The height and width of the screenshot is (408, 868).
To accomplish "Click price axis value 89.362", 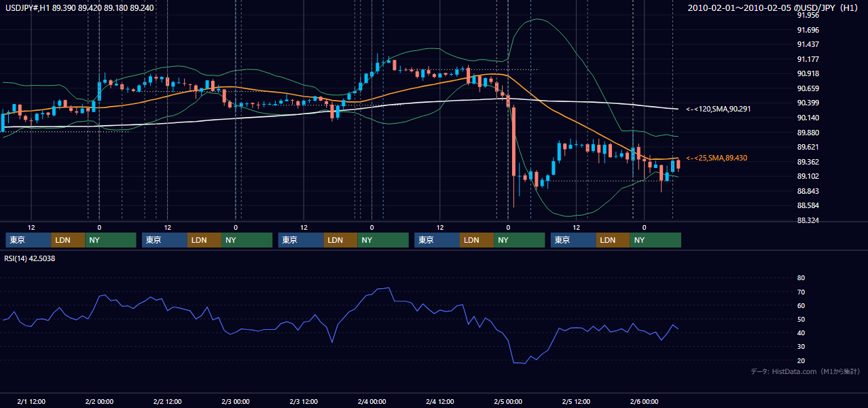I will (808, 162).
